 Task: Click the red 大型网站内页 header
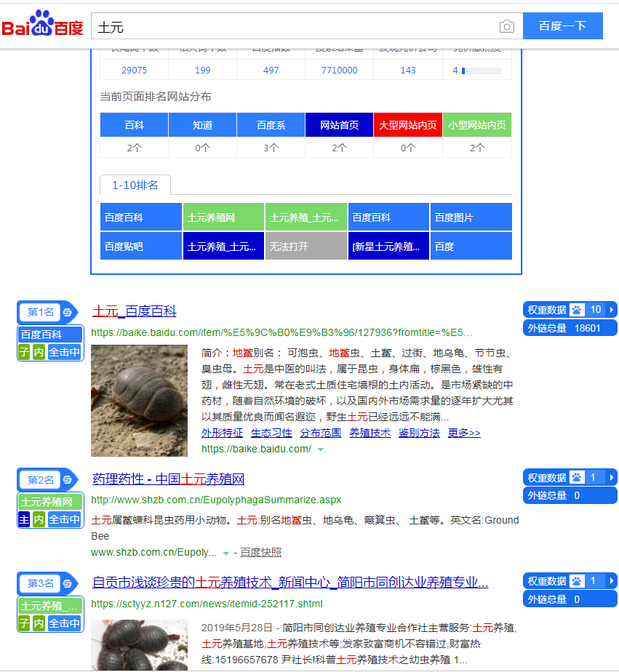407,125
